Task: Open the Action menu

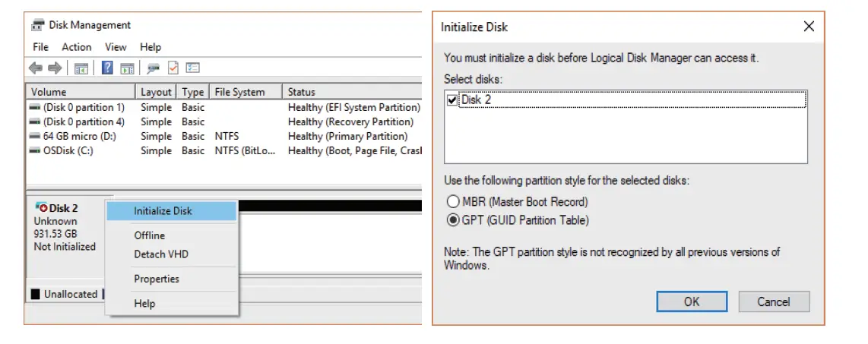Action: [77, 47]
